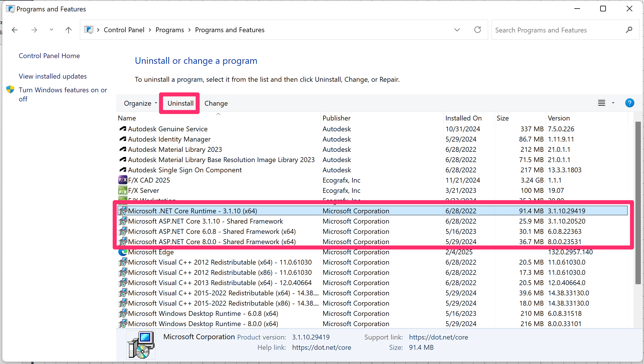Open address bar history dropdown
The image size is (644, 364).
coord(457,30)
